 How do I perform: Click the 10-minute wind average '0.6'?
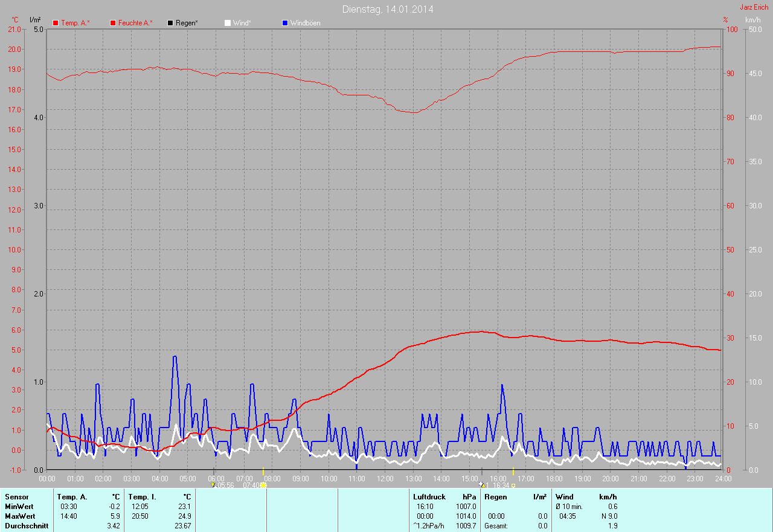coord(612,506)
